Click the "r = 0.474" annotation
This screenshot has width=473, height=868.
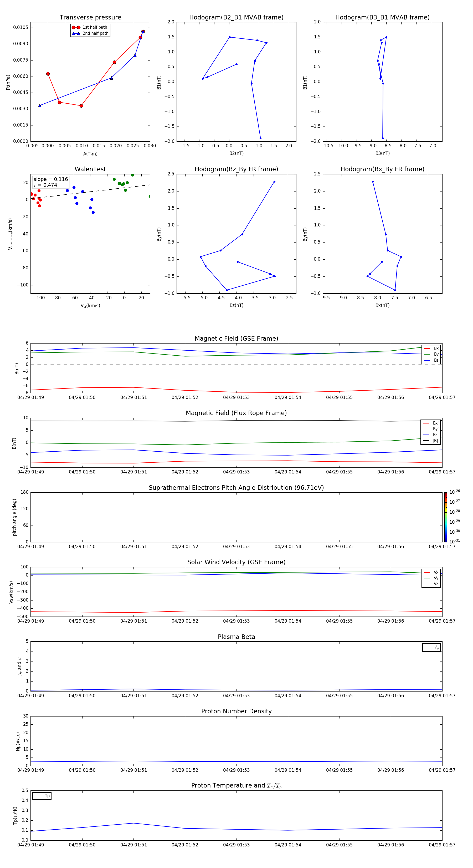[46, 185]
